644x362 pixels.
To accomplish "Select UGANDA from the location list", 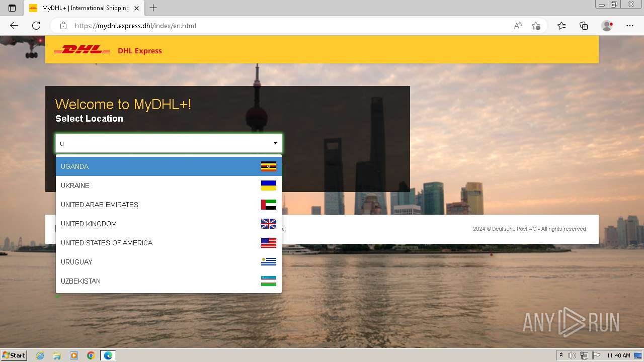I will point(169,166).
